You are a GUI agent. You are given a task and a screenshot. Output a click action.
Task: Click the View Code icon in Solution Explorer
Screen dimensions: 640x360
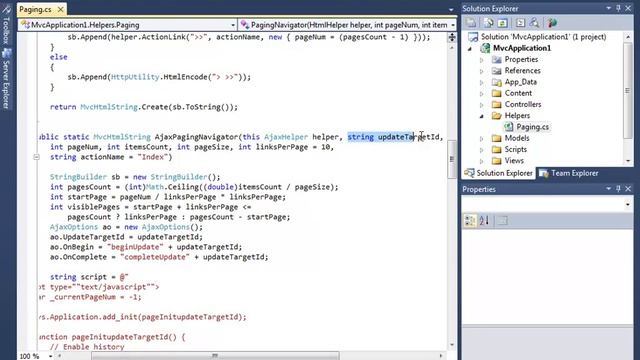click(520, 23)
